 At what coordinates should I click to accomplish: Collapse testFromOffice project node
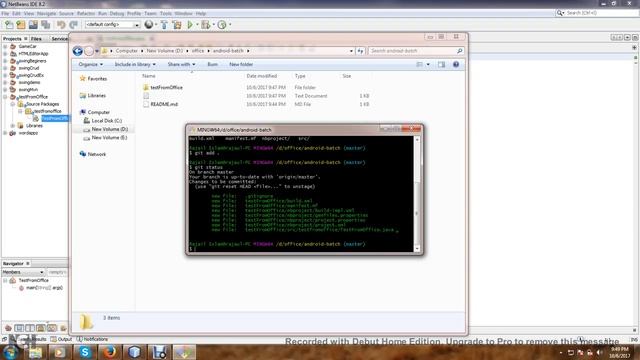[x=5, y=97]
